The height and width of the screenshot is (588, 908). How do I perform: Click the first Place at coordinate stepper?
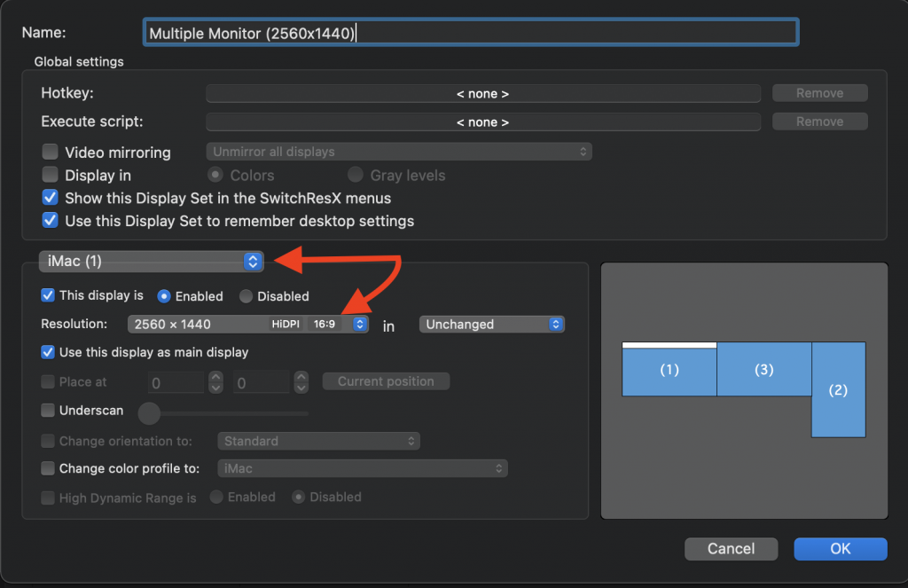[215, 382]
